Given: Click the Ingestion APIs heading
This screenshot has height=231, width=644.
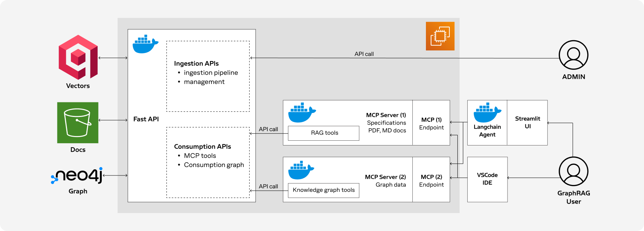Looking at the screenshot, I should tap(196, 63).
